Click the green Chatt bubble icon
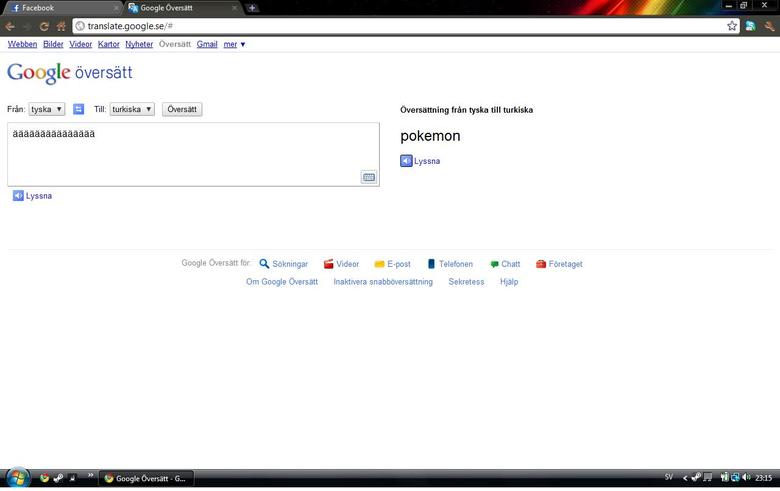 click(494, 264)
